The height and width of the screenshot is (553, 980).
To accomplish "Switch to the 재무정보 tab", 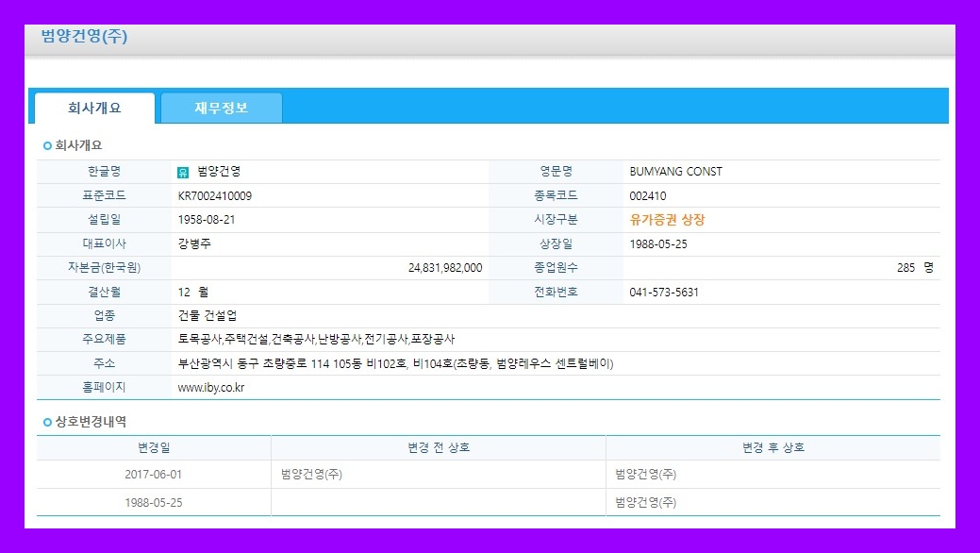I will point(222,109).
